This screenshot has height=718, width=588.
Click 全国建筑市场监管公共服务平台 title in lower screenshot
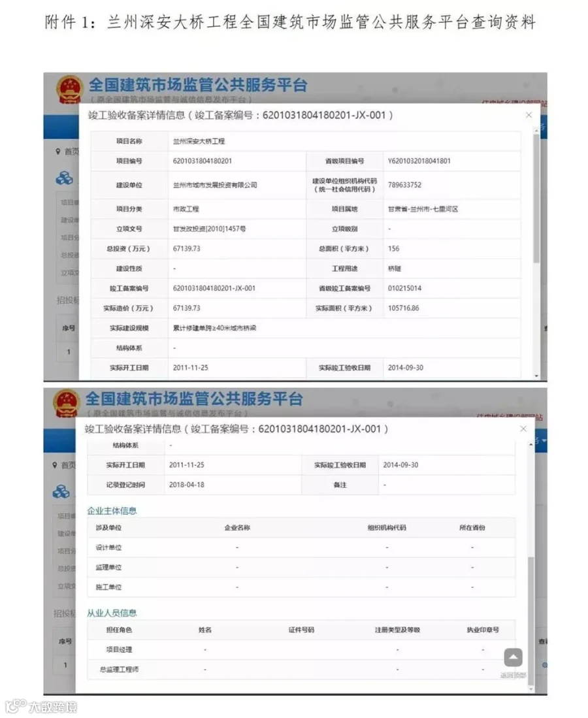194,399
